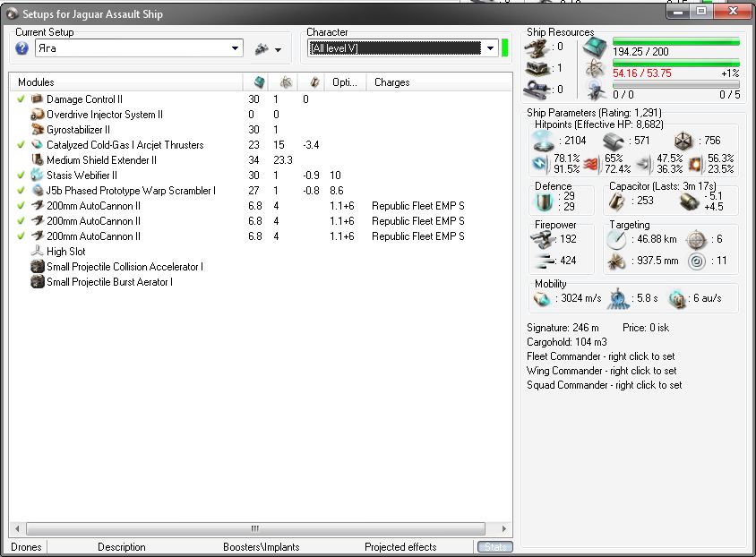The image size is (756, 557).
Task: Open the Current Setup dropdown arrow
Action: [235, 48]
